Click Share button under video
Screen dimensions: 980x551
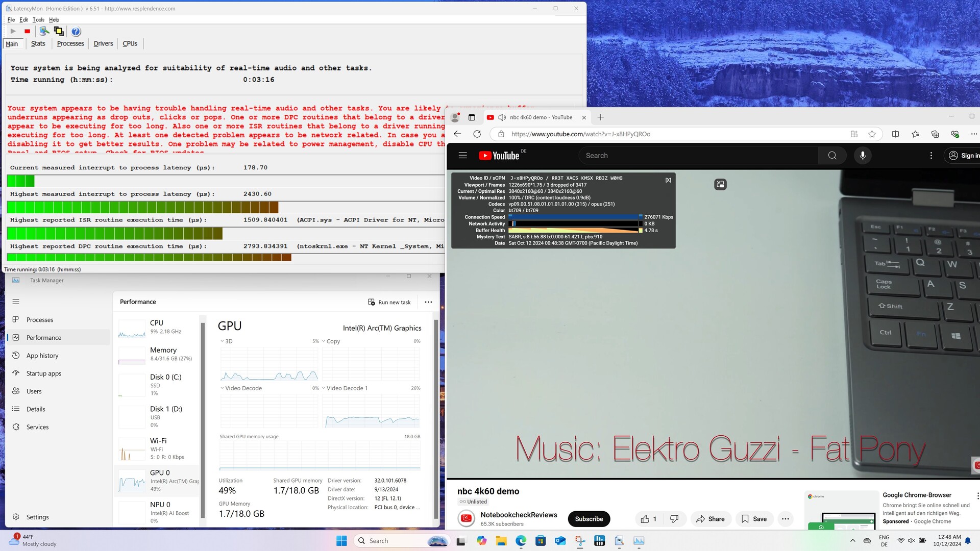pos(710,519)
